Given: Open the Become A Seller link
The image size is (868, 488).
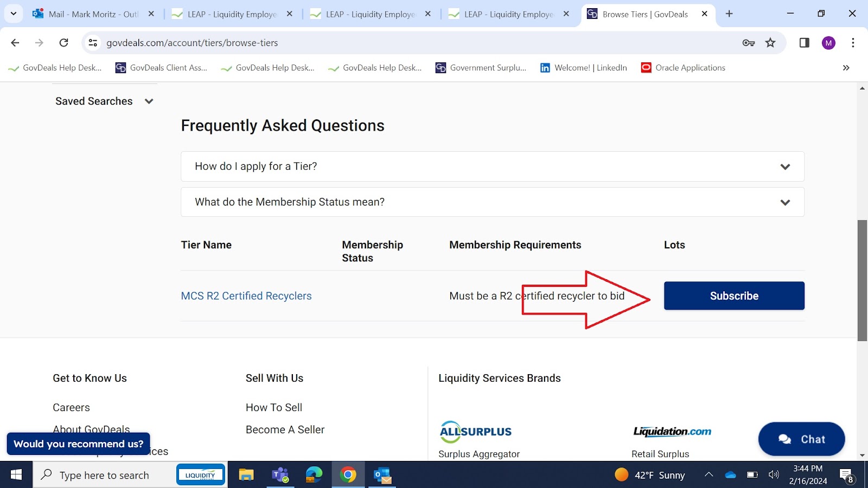Looking at the screenshot, I should [285, 430].
